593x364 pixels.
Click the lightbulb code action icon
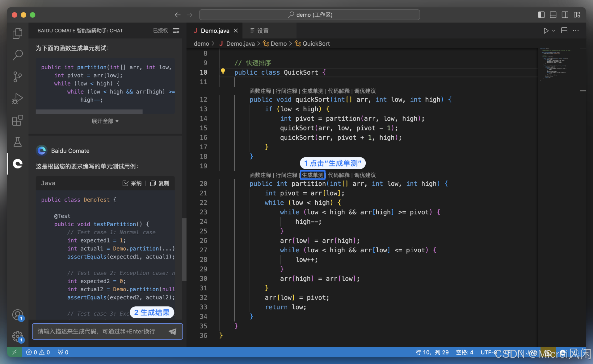point(223,72)
